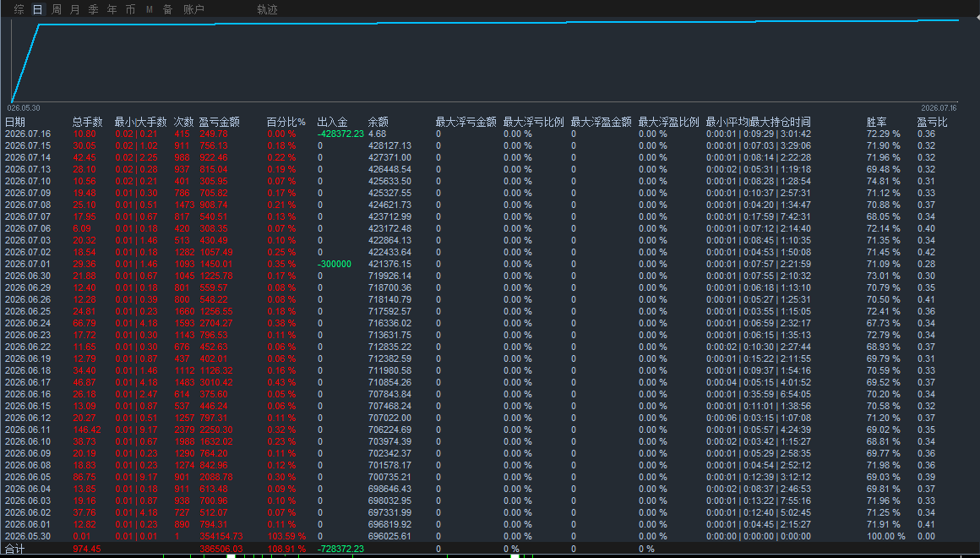Image resolution: width=980 pixels, height=558 pixels.
Task: Click the 974.45 total lots sum
Action: click(87, 549)
